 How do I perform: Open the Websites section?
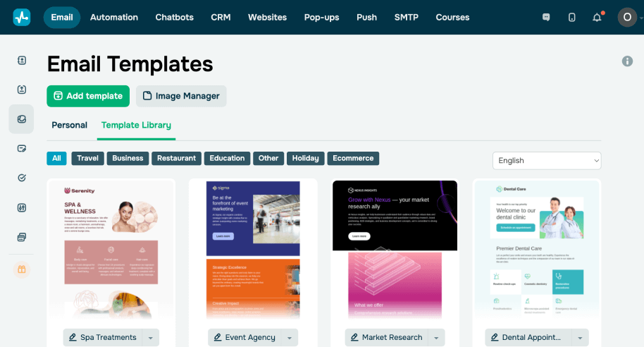(x=267, y=17)
